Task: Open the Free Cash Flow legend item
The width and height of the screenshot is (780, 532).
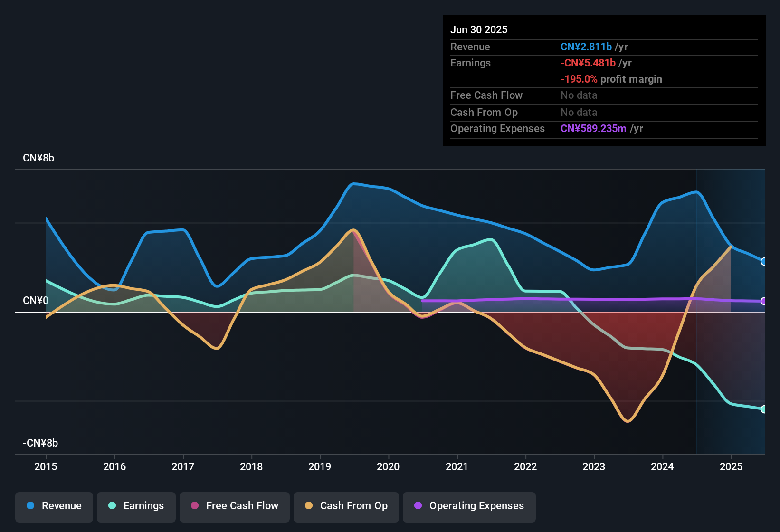Action: 234,506
